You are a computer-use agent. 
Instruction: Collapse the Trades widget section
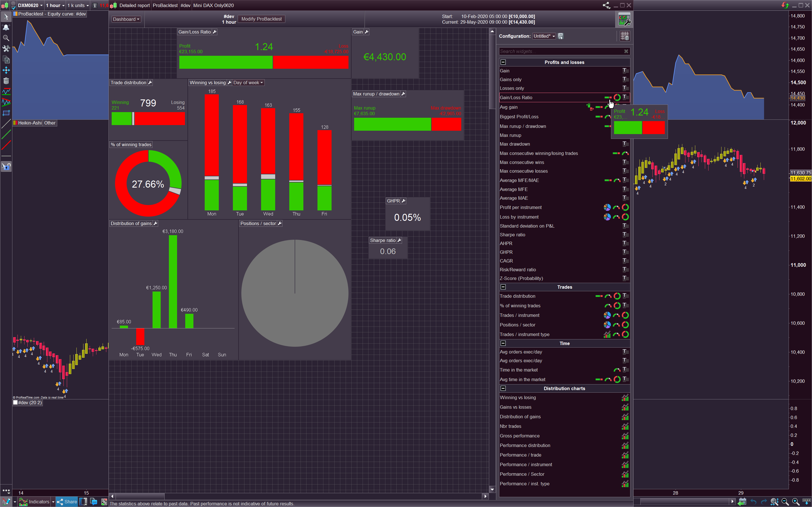point(503,287)
